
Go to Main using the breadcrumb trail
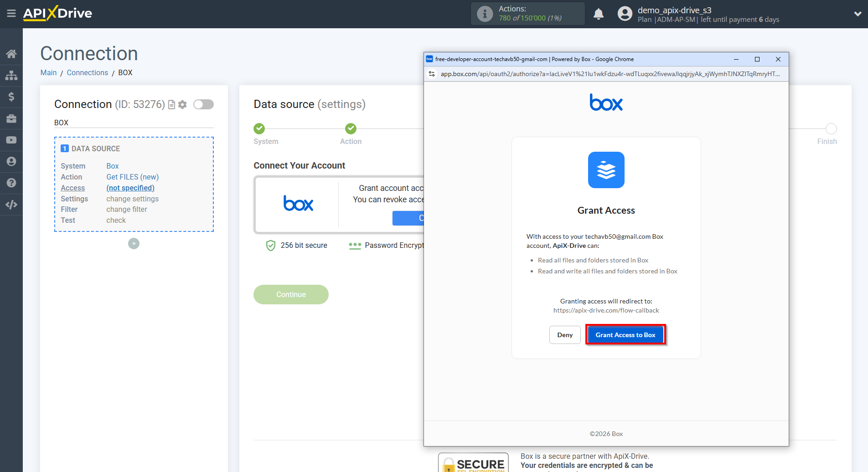(48, 72)
